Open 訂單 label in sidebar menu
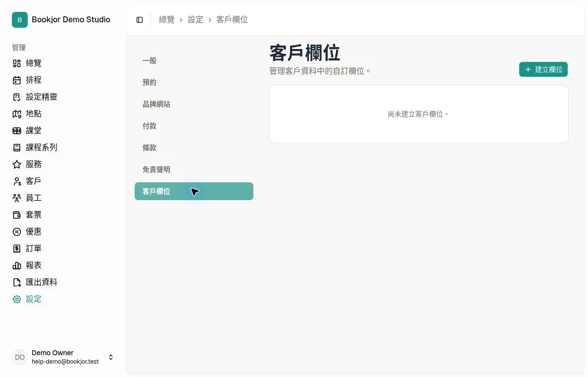 (x=34, y=248)
